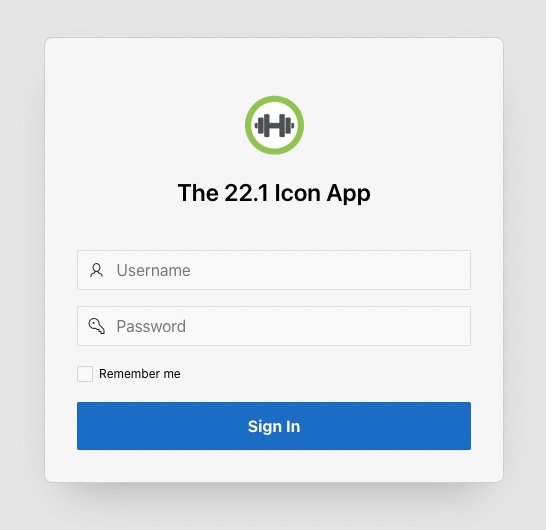Click the key icon in Password field
546x530 pixels.
tap(96, 326)
